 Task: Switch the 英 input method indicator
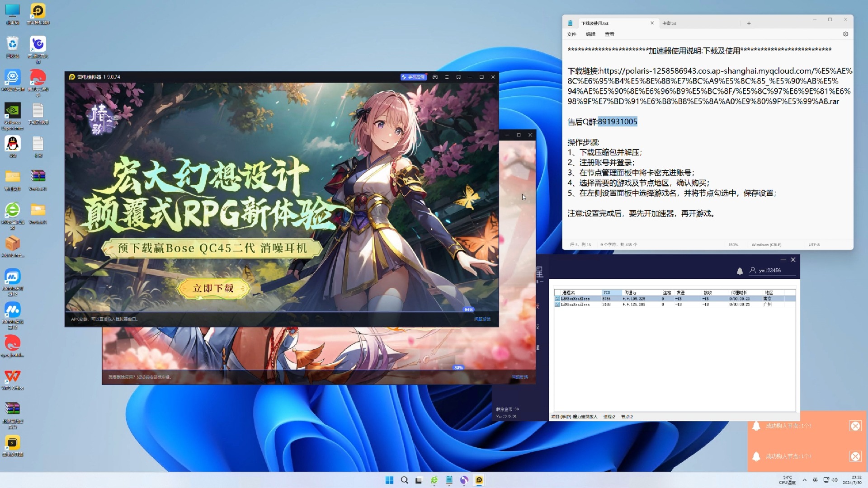pyautogui.click(x=815, y=480)
